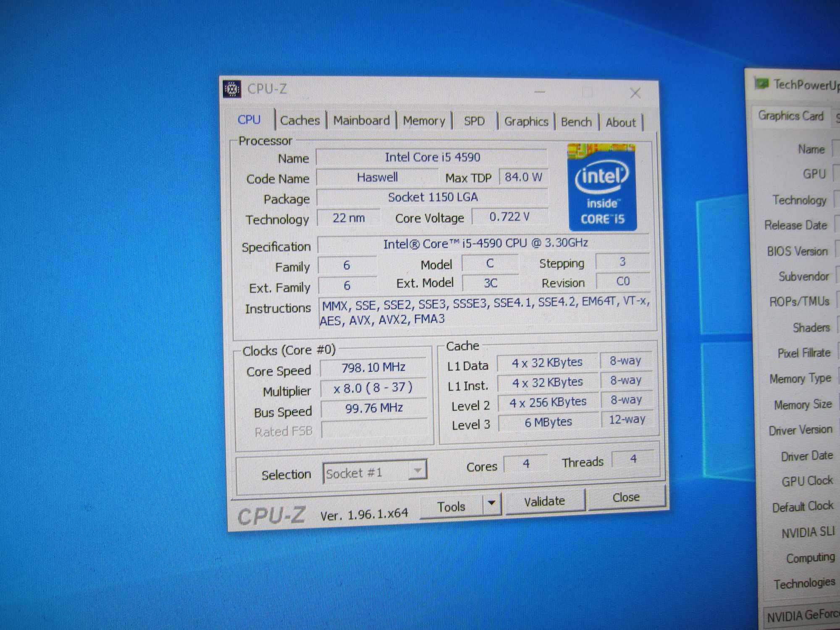Click the Core Speed value 798.10 MHz

[x=373, y=367]
